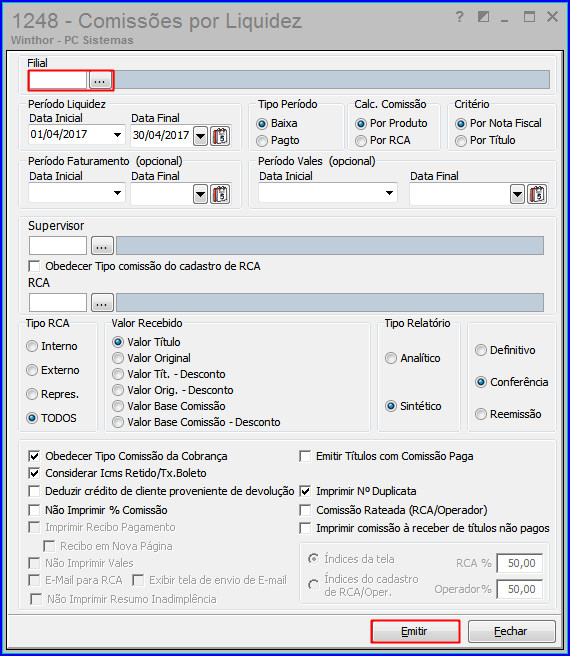Expand Período Vales Data Final dropdown
The width and height of the screenshot is (570, 656).
click(518, 194)
